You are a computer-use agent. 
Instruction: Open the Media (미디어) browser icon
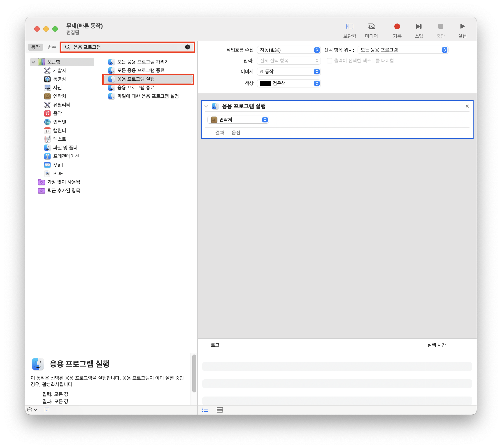click(x=371, y=27)
